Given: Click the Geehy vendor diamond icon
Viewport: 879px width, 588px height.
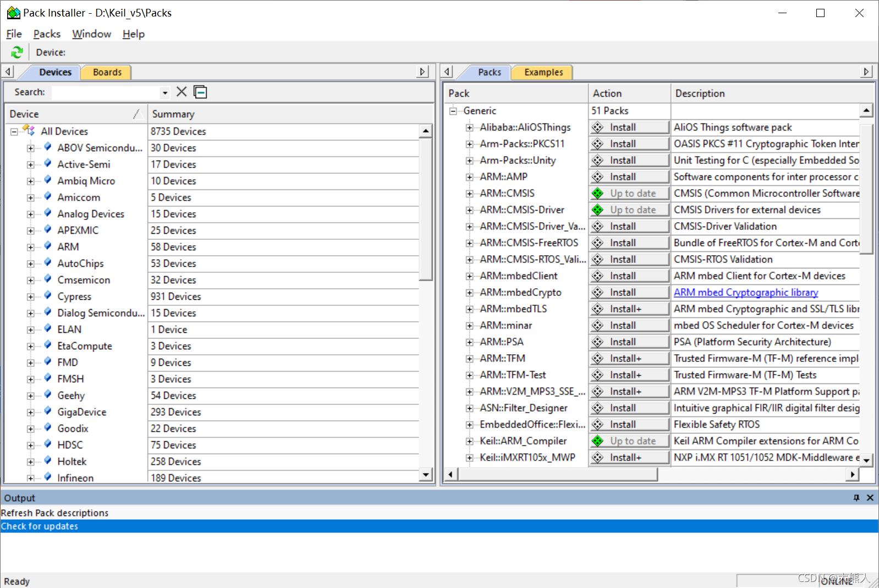Looking at the screenshot, I should click(48, 394).
